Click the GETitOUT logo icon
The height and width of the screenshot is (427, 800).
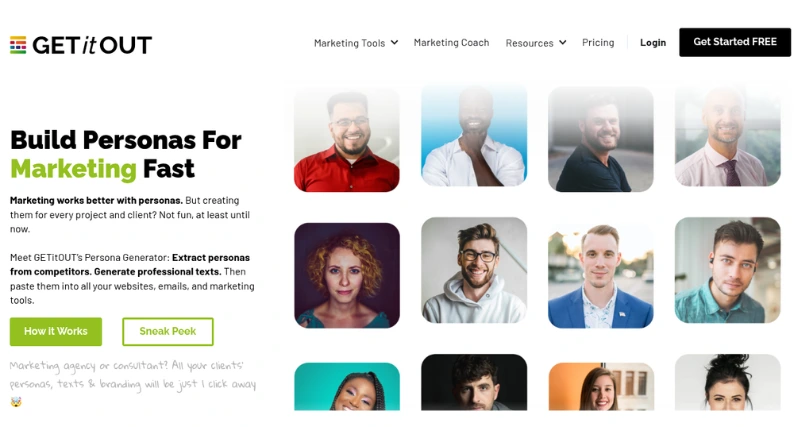click(18, 45)
